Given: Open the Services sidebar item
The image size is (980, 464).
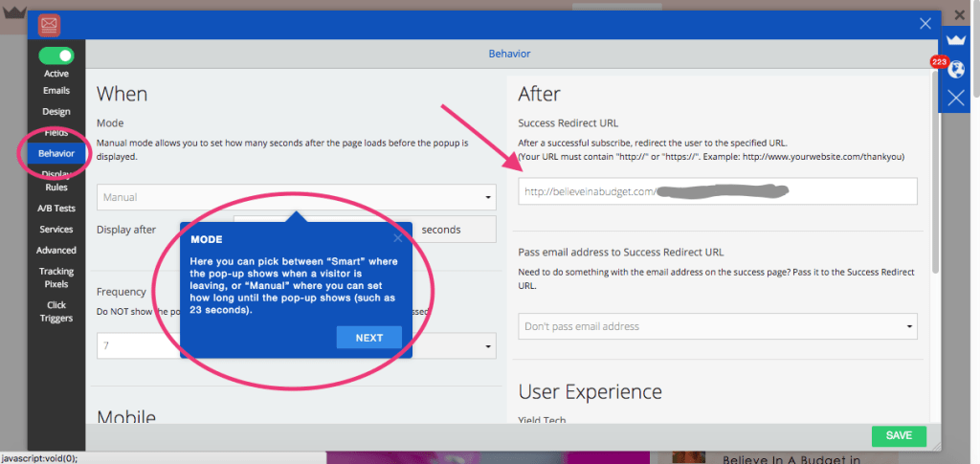Looking at the screenshot, I should [56, 230].
